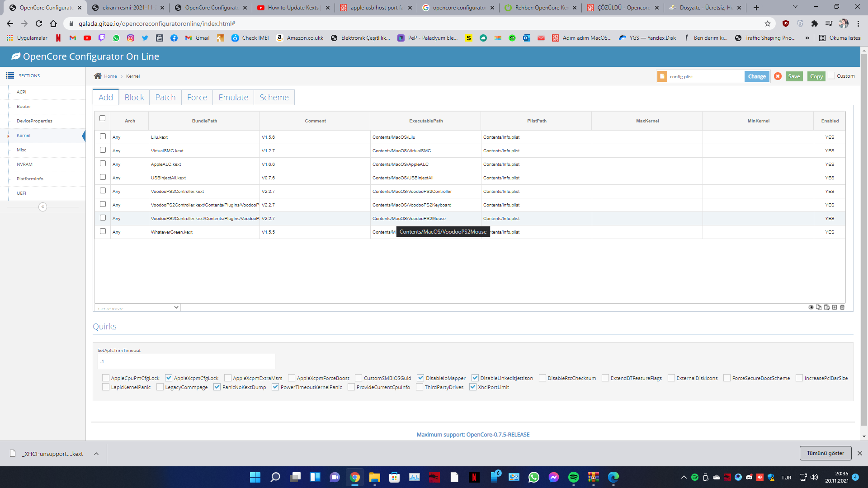Click the trash delete icon below kext table

click(842, 307)
